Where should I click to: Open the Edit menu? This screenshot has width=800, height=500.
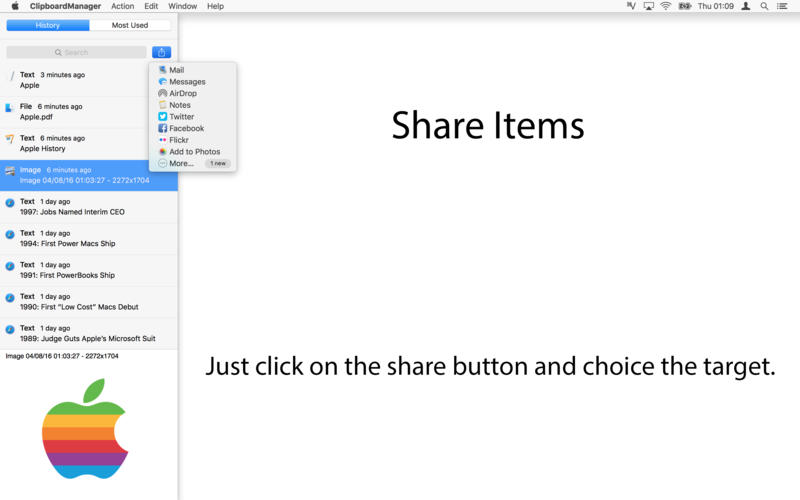tap(151, 6)
